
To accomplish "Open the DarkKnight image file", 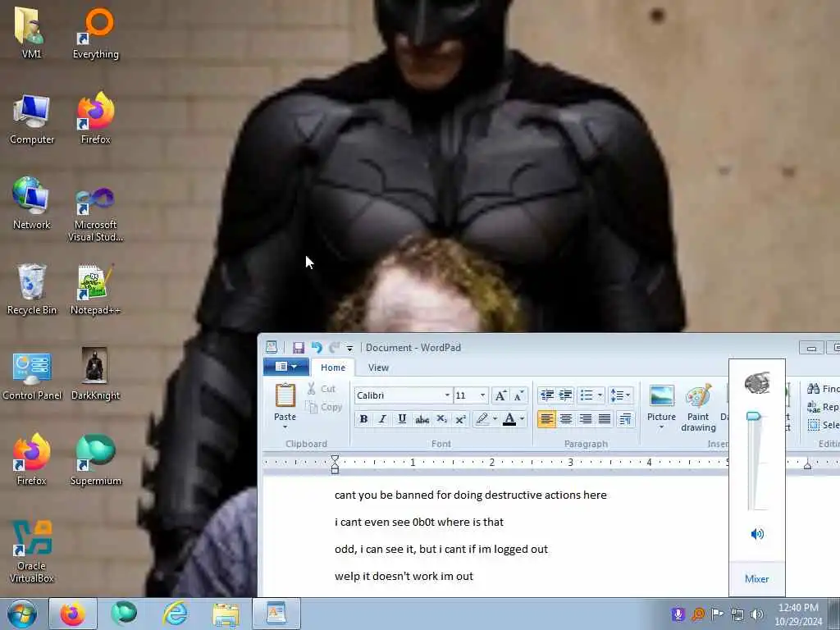I will 95,374.
